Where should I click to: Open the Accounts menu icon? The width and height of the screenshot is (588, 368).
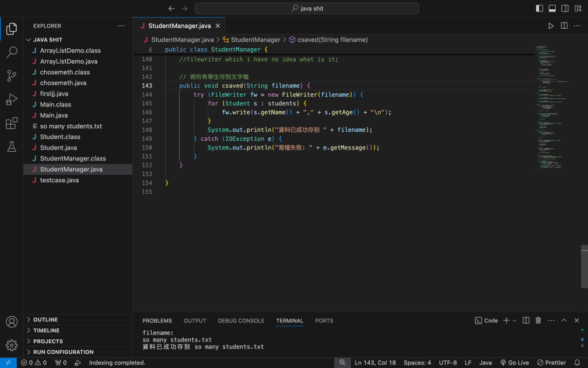tap(11, 322)
